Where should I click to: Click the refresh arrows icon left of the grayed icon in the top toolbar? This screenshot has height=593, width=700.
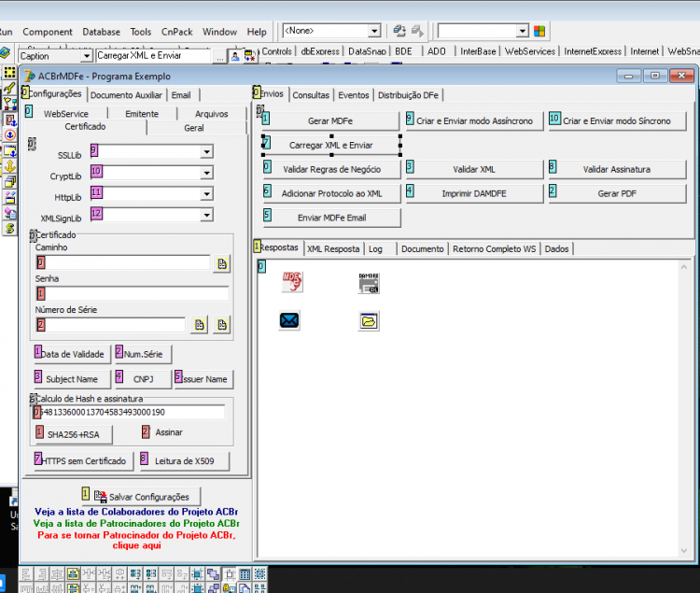(x=399, y=31)
